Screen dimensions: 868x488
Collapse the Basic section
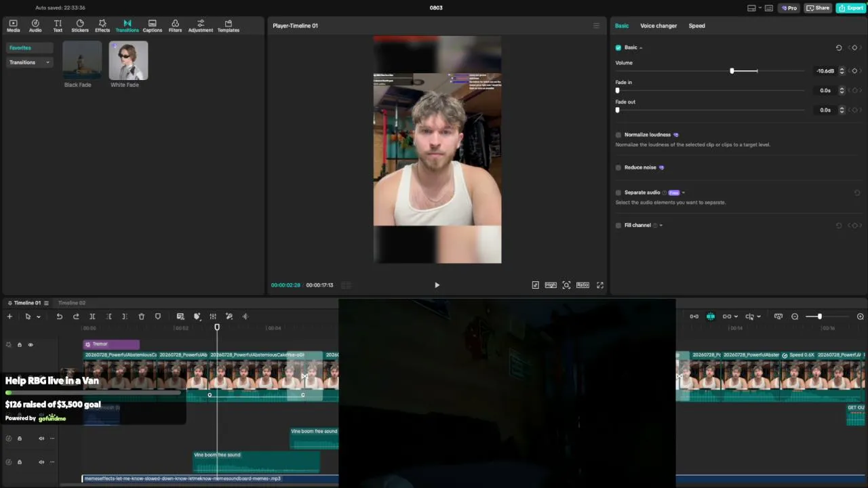pyautogui.click(x=641, y=47)
